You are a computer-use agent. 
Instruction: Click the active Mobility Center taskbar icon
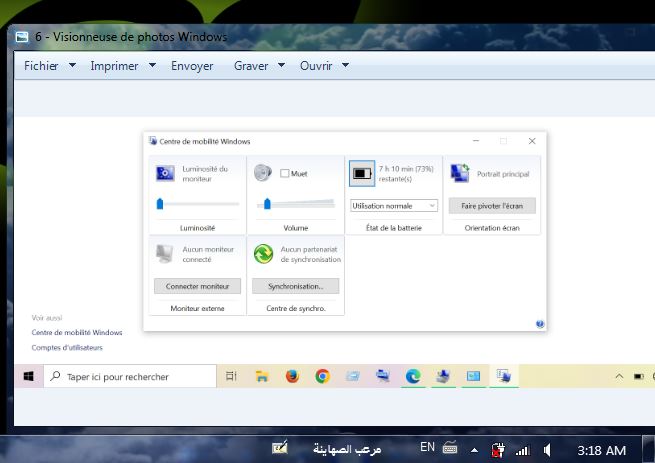point(503,377)
